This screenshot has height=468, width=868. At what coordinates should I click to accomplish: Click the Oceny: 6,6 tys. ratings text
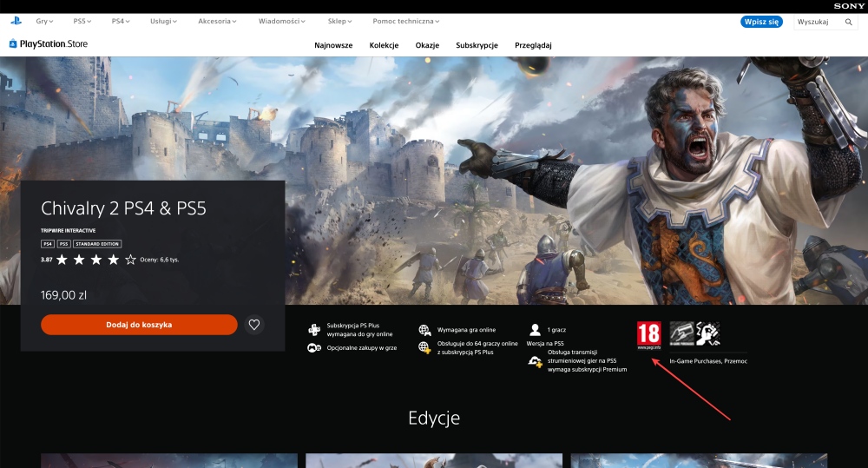click(160, 260)
